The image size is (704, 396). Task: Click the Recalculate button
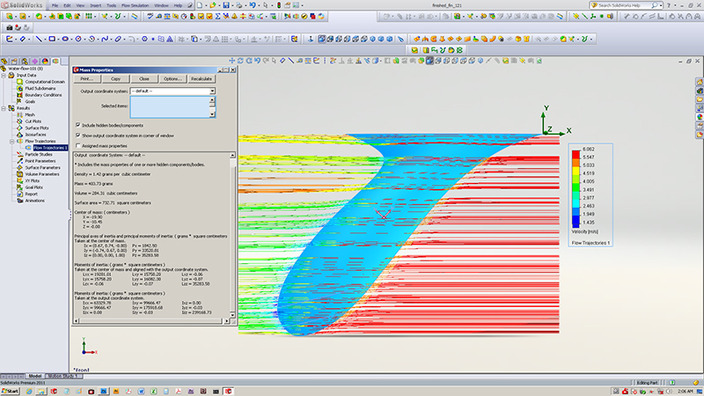(201, 79)
